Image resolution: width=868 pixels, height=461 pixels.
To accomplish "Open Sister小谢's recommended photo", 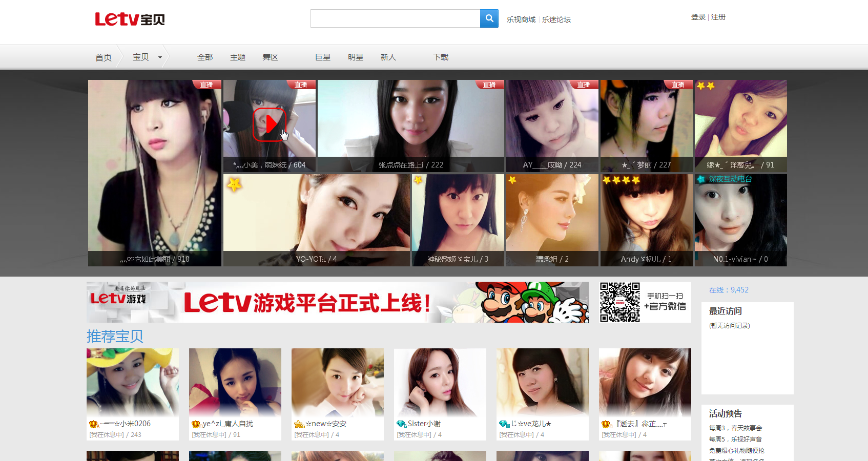I will point(440,383).
